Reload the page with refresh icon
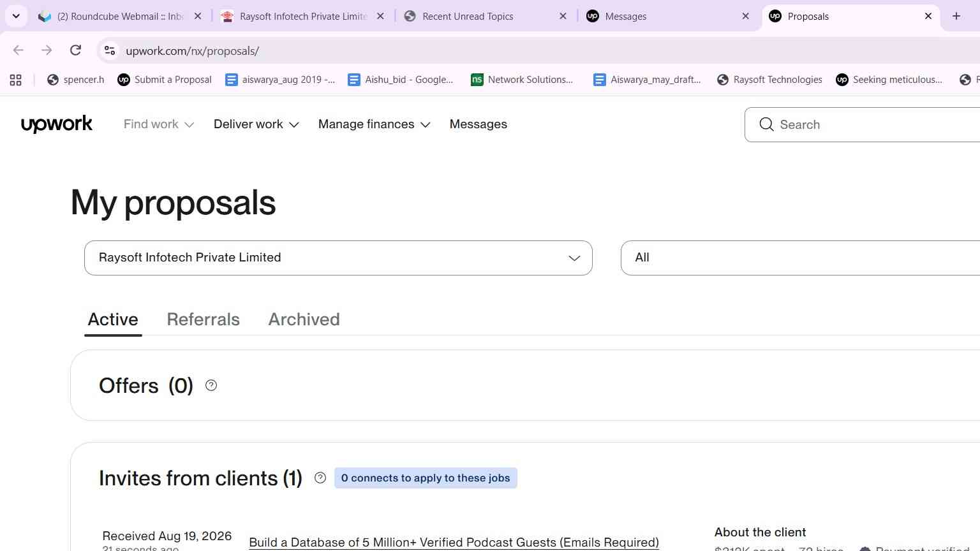This screenshot has width=980, height=551. pos(75,50)
